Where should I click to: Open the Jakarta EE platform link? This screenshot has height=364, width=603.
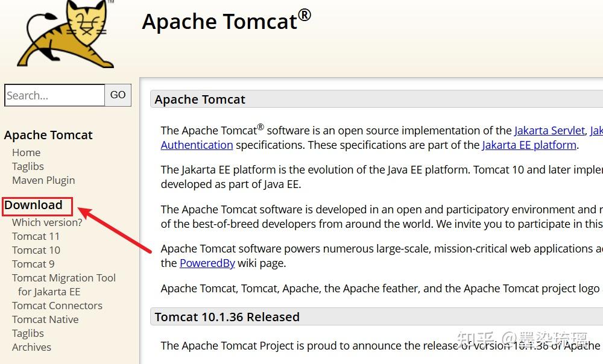click(529, 145)
